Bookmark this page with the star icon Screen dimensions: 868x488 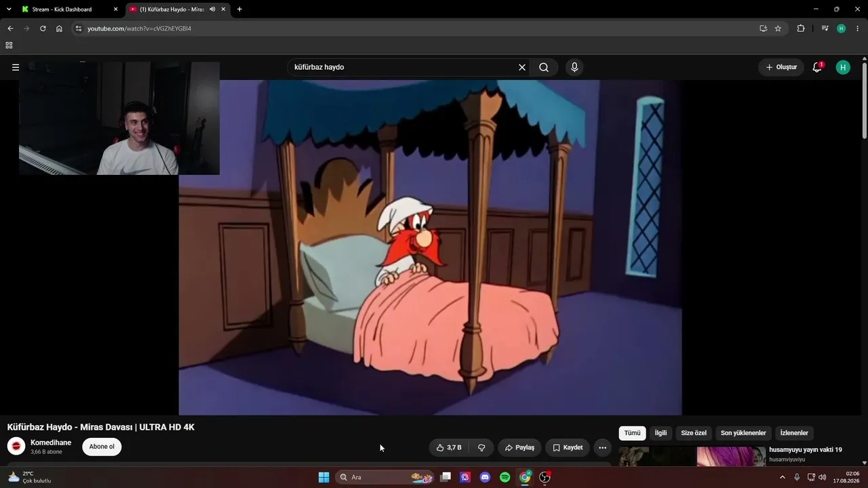tap(778, 28)
